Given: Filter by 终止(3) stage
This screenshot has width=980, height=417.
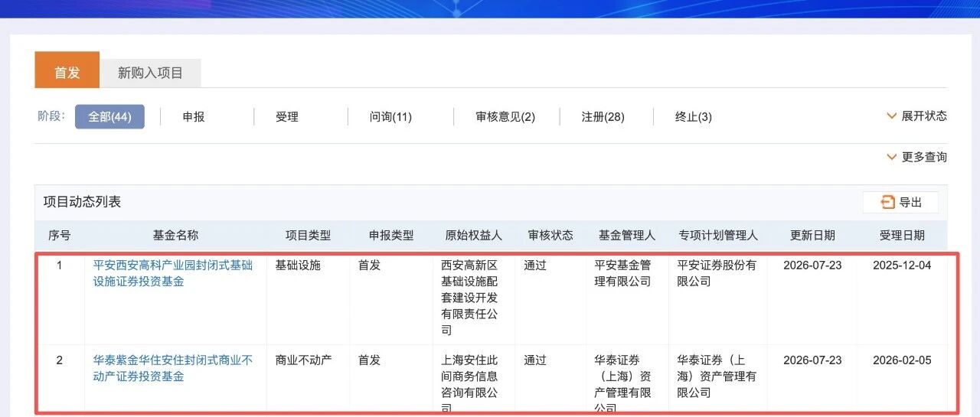Looking at the screenshot, I should [x=693, y=117].
